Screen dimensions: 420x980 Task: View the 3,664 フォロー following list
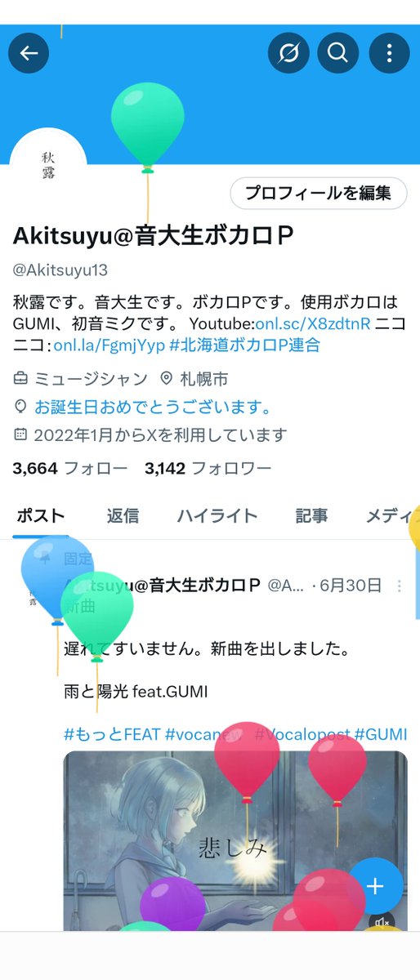pos(70,469)
